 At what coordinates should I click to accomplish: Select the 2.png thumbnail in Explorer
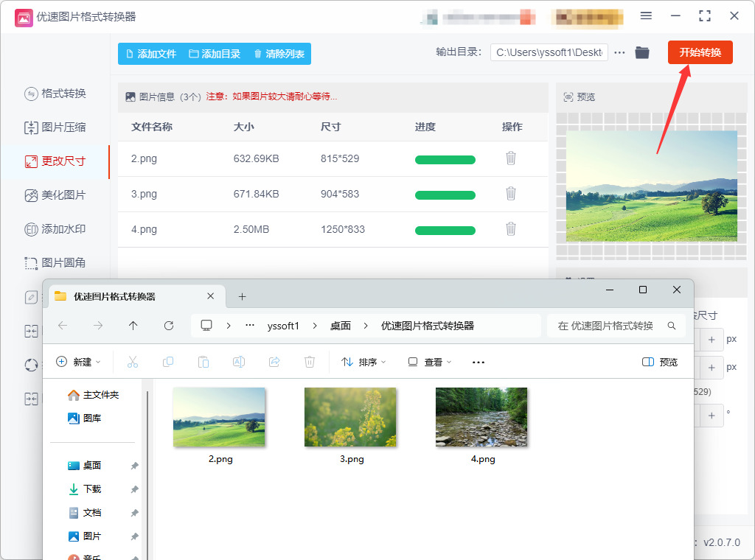(x=219, y=417)
